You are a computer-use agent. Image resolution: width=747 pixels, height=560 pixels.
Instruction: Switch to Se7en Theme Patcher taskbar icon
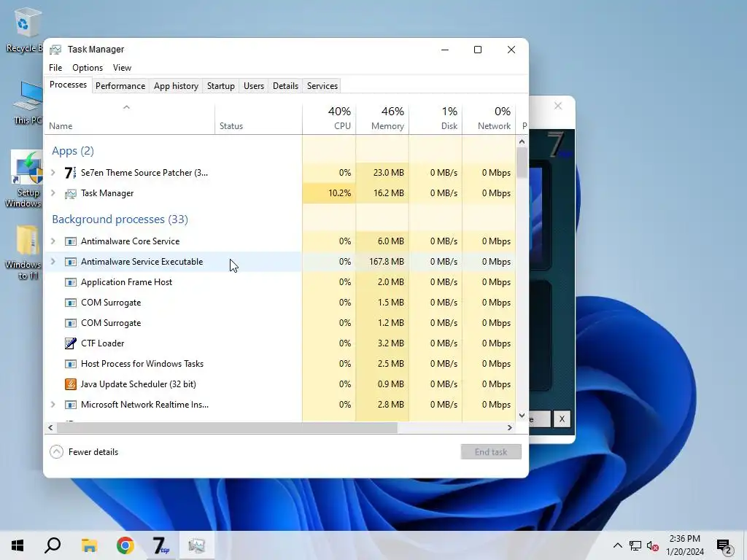click(x=161, y=545)
